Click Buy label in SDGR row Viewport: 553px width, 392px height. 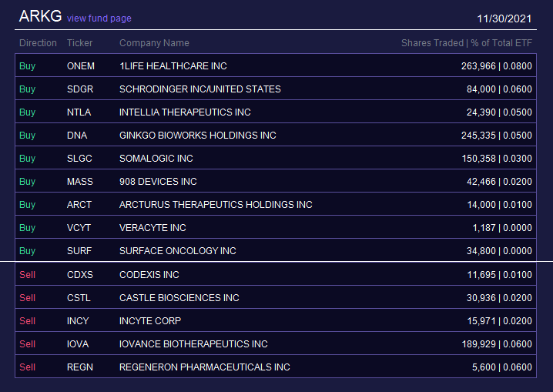tap(28, 89)
